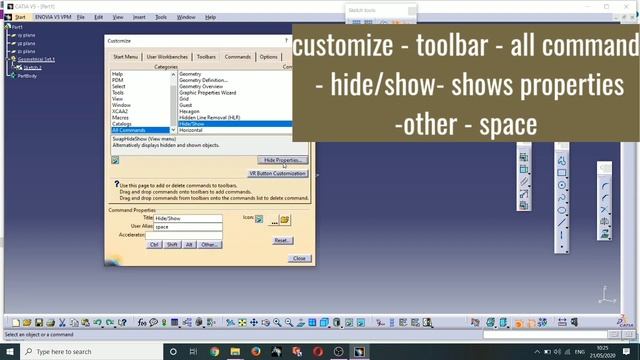The width and height of the screenshot is (640, 360).
Task: Click the What's This help pointer icon
Action: click(122, 323)
